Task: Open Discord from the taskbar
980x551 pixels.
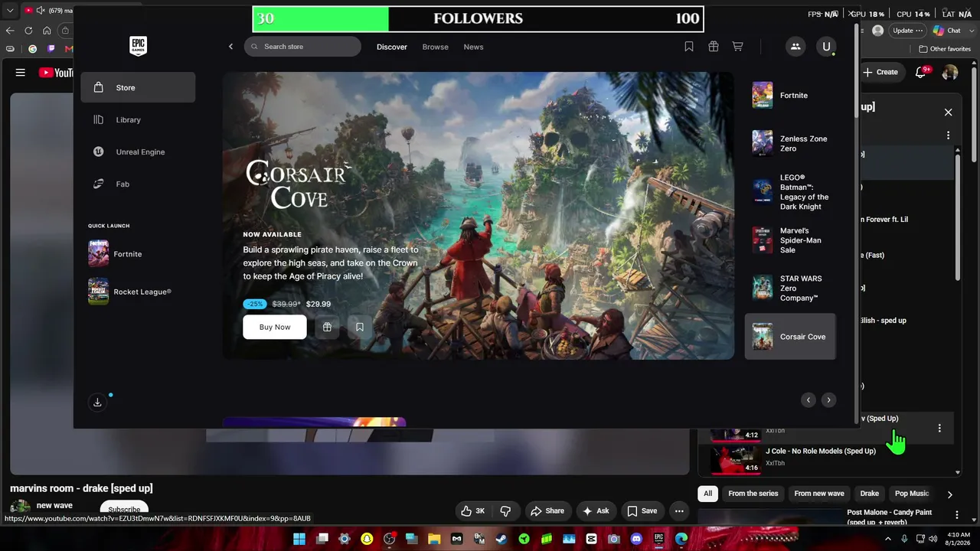Action: coord(636,539)
